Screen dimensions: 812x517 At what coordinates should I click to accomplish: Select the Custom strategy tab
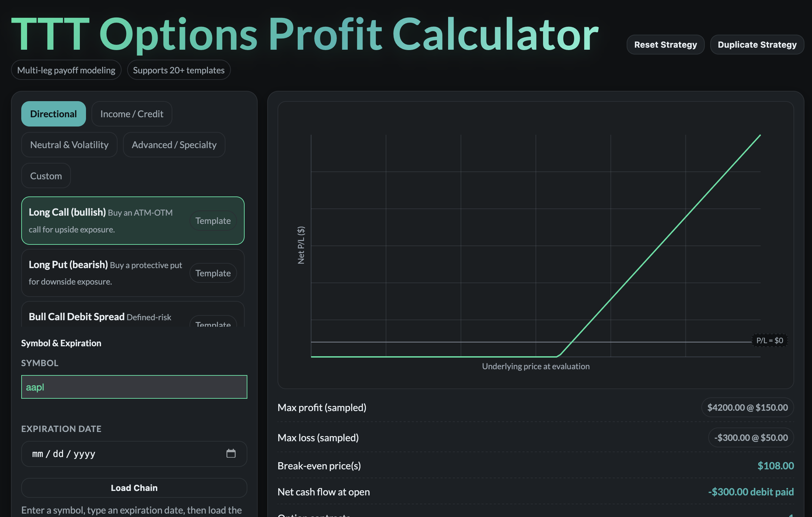[x=46, y=176]
